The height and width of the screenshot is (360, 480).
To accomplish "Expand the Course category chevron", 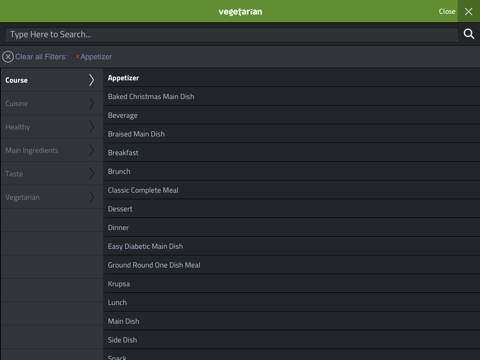I will coord(91,80).
